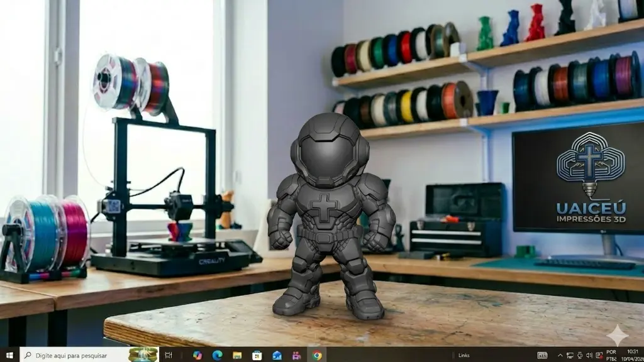This screenshot has width=644, height=362.
Task: Click the Links toolbar on the taskbar
Action: [464, 356]
